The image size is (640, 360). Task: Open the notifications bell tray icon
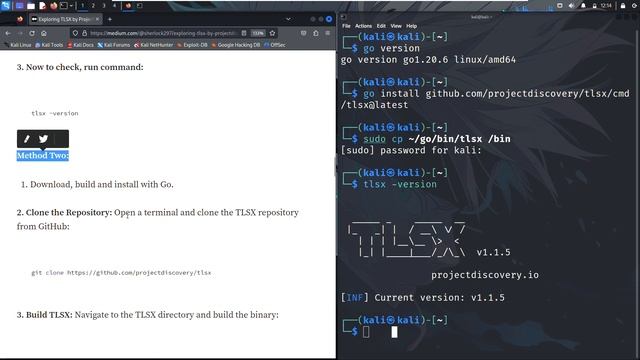click(x=583, y=6)
